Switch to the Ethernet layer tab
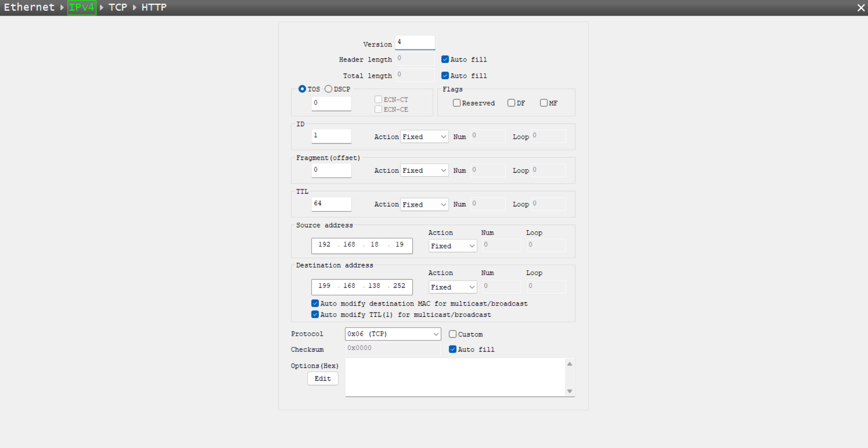This screenshot has width=868, height=448. click(29, 7)
